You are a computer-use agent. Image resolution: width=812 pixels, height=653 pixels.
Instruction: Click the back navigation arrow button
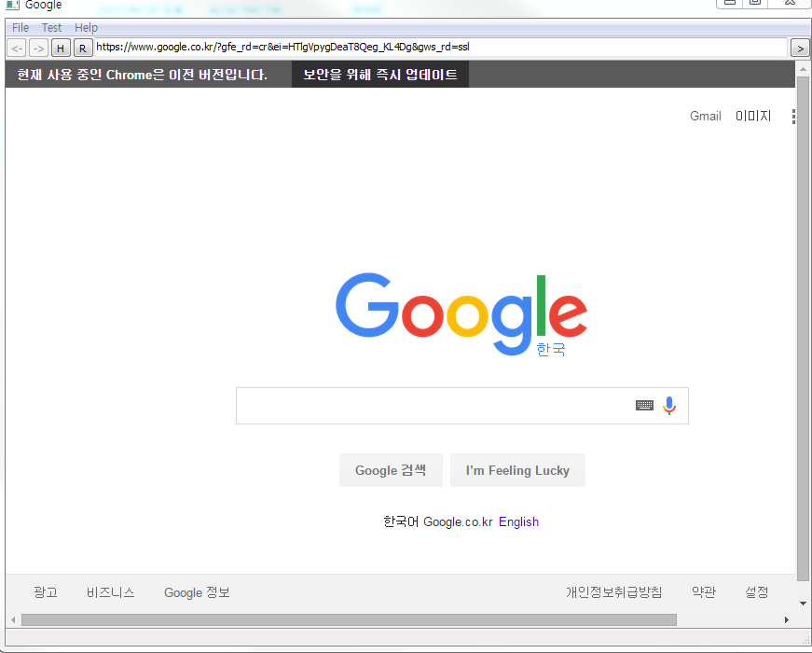[x=17, y=49]
